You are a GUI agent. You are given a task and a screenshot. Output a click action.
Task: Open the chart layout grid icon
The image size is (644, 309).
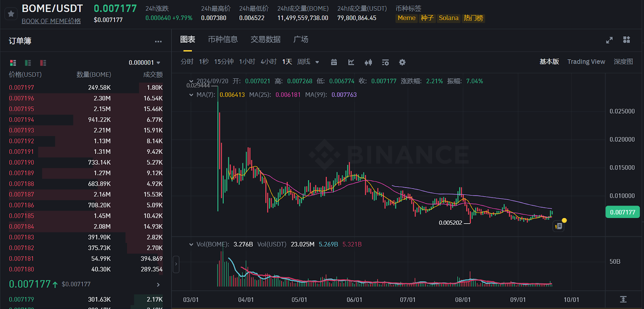tap(627, 39)
